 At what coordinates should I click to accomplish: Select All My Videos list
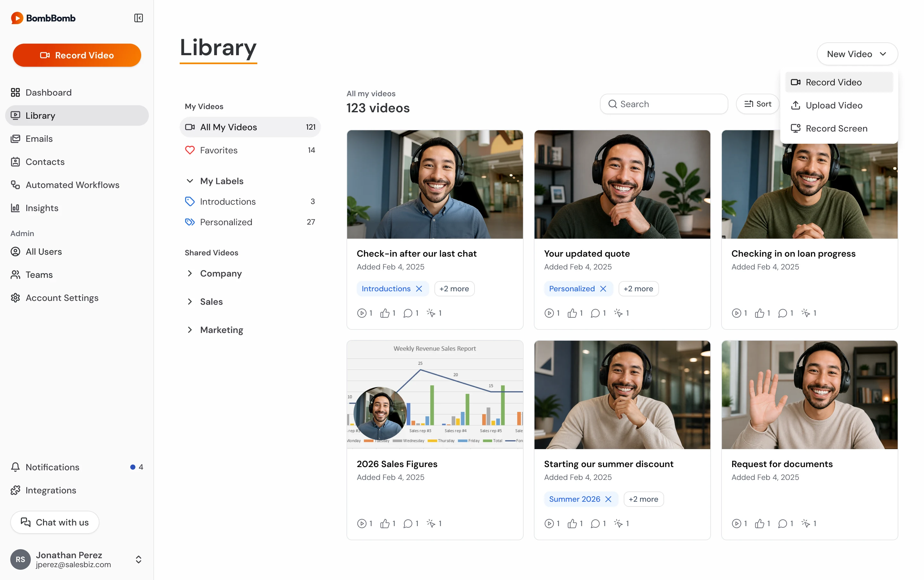(250, 127)
